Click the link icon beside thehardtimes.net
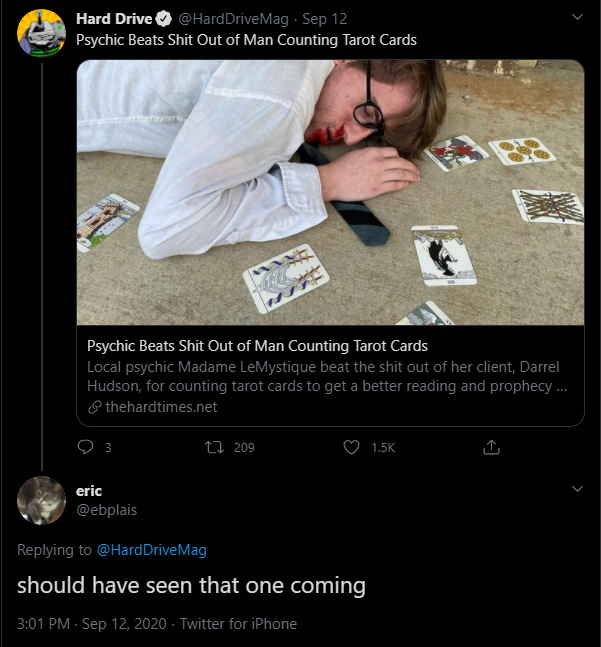601x647 pixels. (x=95, y=407)
